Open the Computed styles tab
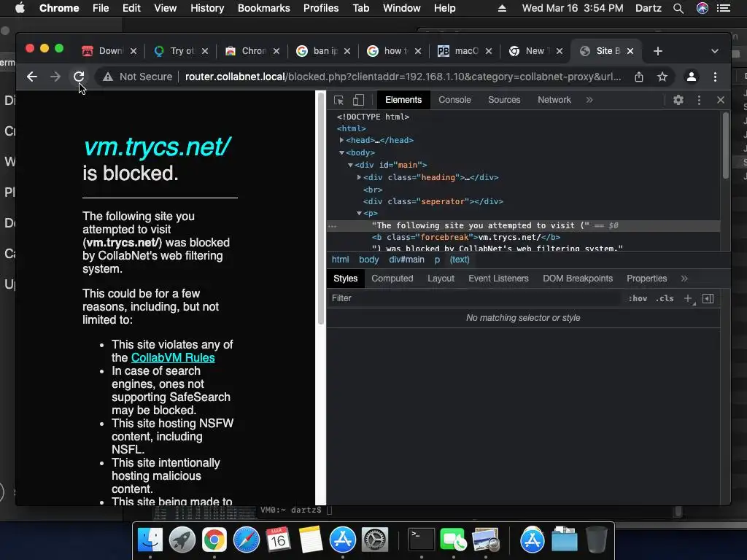Screen dimensions: 747x560 392,279
